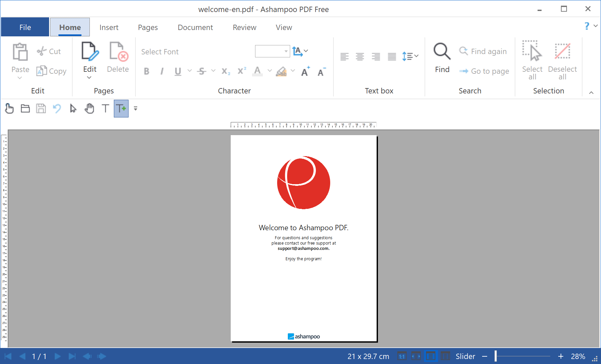Switch to full page view mode
Screen dimensions: 601x364
tap(431, 356)
